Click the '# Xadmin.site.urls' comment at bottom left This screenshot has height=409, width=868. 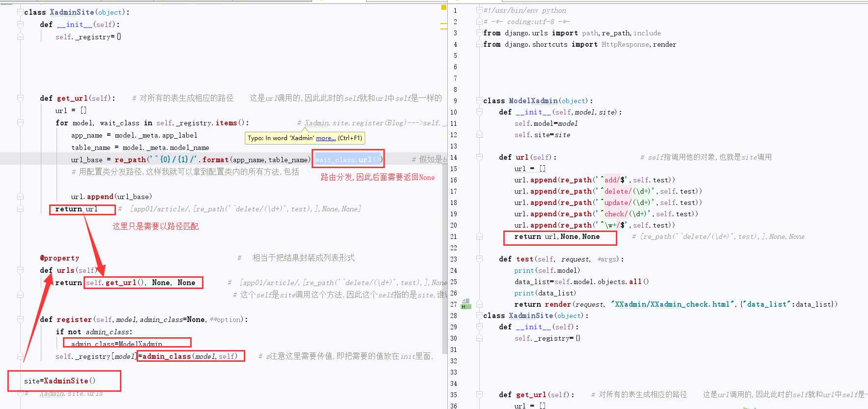[64, 393]
